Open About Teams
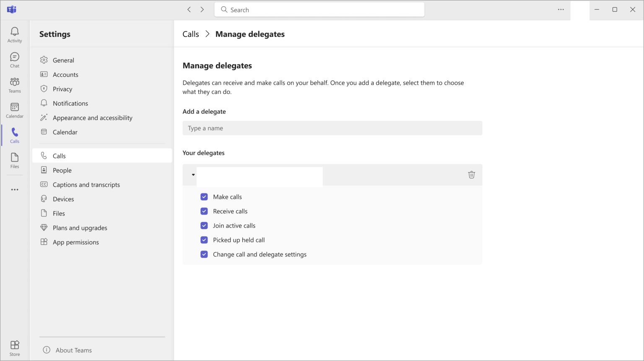The image size is (644, 361). 73,350
